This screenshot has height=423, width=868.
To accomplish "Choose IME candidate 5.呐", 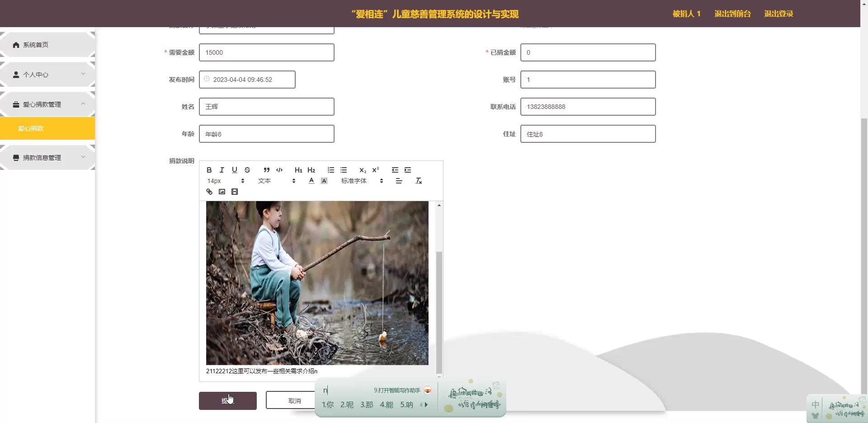I will [x=406, y=405].
